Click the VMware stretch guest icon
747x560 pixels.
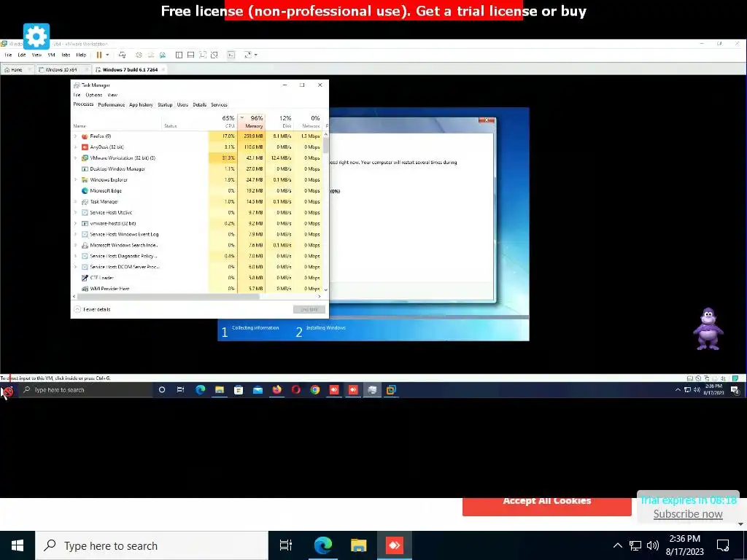(248, 55)
